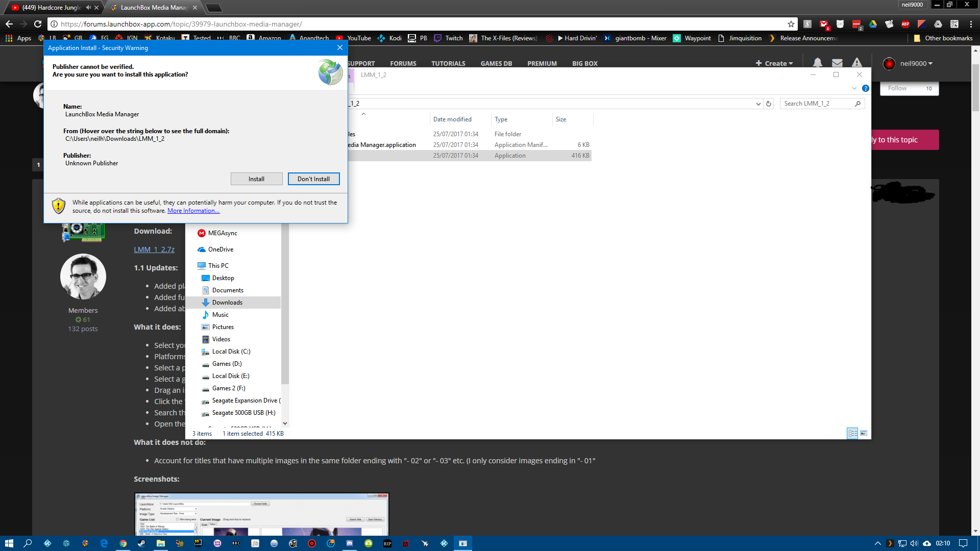The image size is (980, 551).
Task: Switch Explorer to details view
Action: (852, 433)
